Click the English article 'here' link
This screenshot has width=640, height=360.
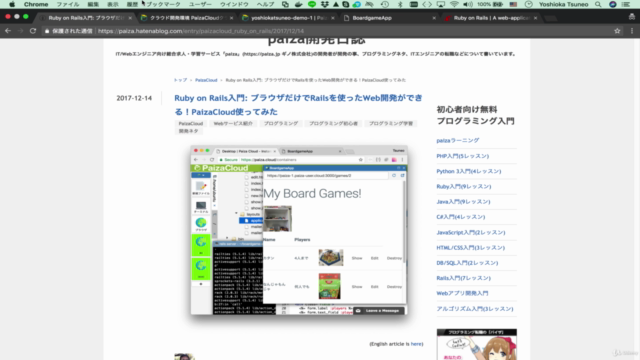[x=416, y=344]
